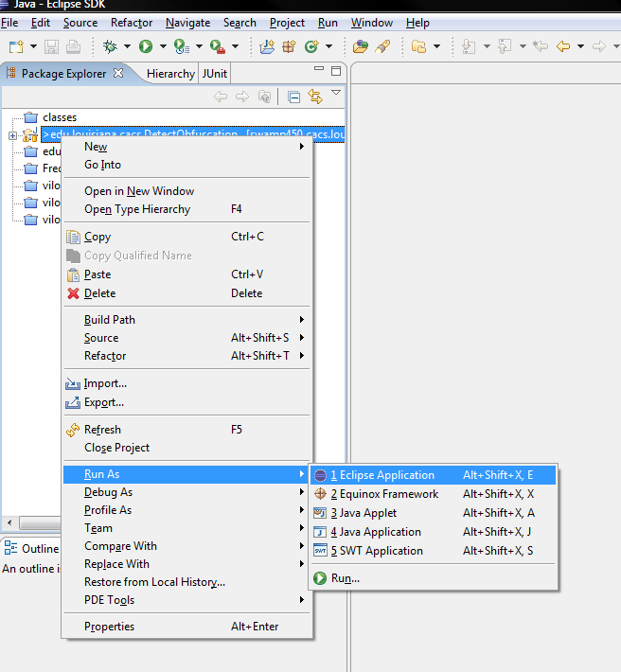
Task: Choose 2 Equinox Framework
Action: click(433, 494)
